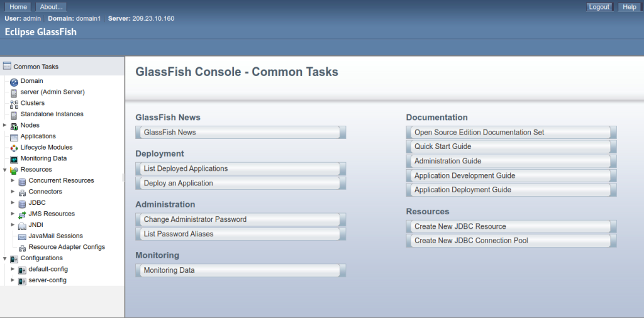This screenshot has height=318, width=644.
Task: Open Monitoring Data task button
Action: coord(240,270)
